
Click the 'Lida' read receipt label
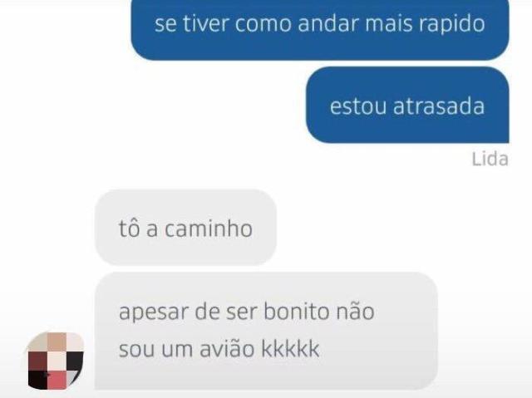(490, 159)
